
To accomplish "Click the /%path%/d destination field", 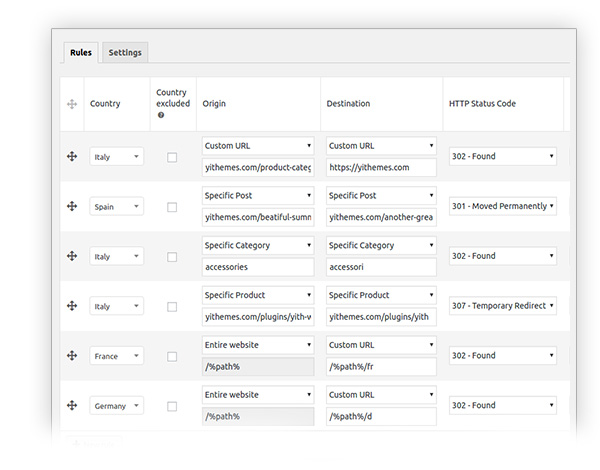I will click(381, 416).
